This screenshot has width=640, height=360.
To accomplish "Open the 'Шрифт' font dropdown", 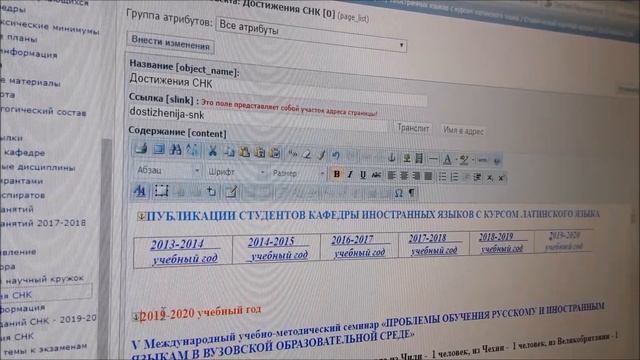I will [236, 172].
